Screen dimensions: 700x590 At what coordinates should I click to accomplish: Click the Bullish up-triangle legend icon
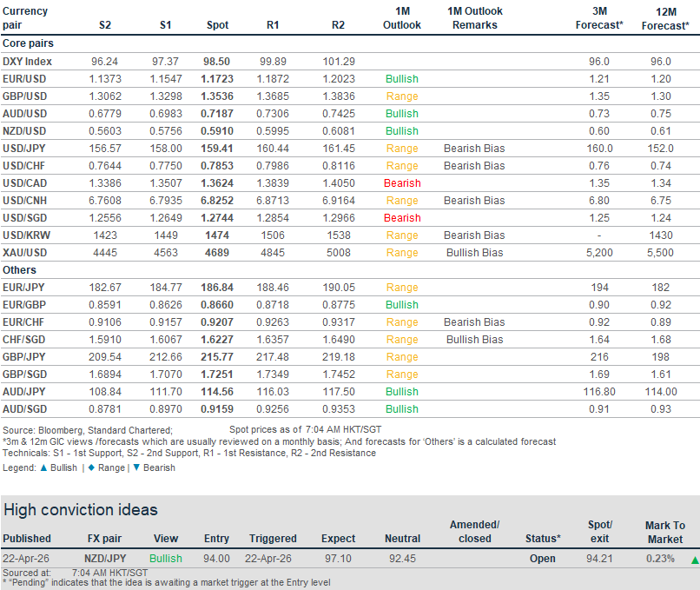(41, 467)
